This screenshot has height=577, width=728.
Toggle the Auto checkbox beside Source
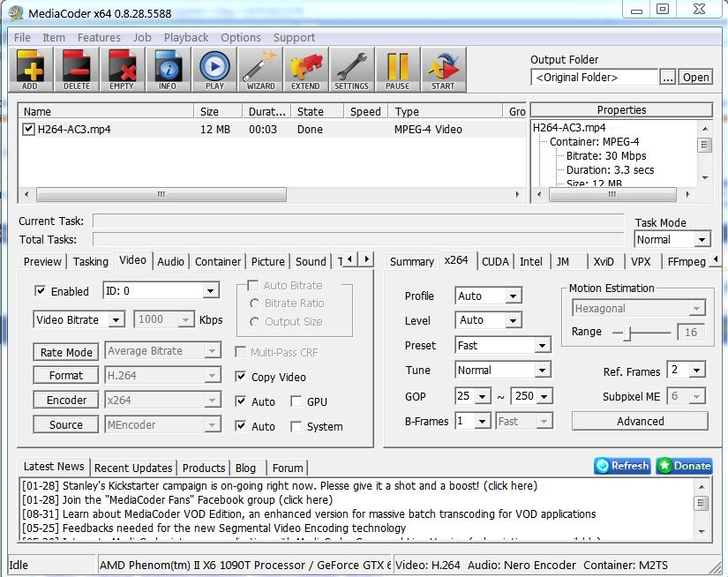coord(241,425)
